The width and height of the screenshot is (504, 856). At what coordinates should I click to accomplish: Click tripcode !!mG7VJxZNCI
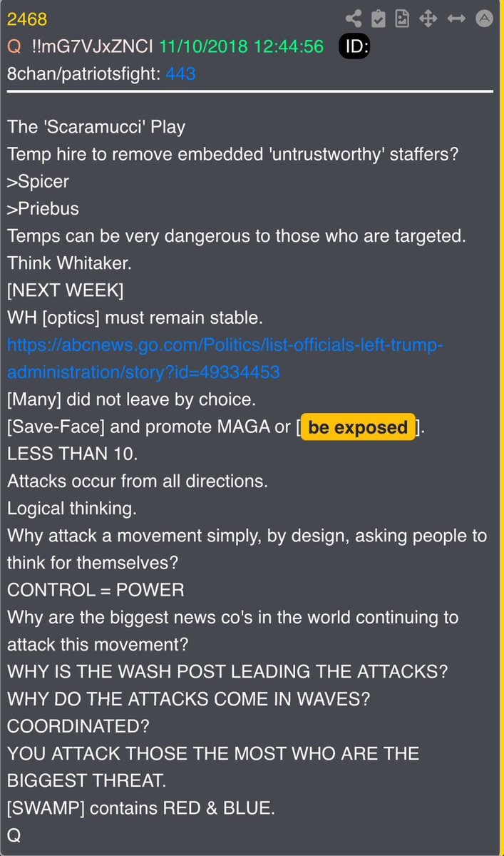click(91, 46)
